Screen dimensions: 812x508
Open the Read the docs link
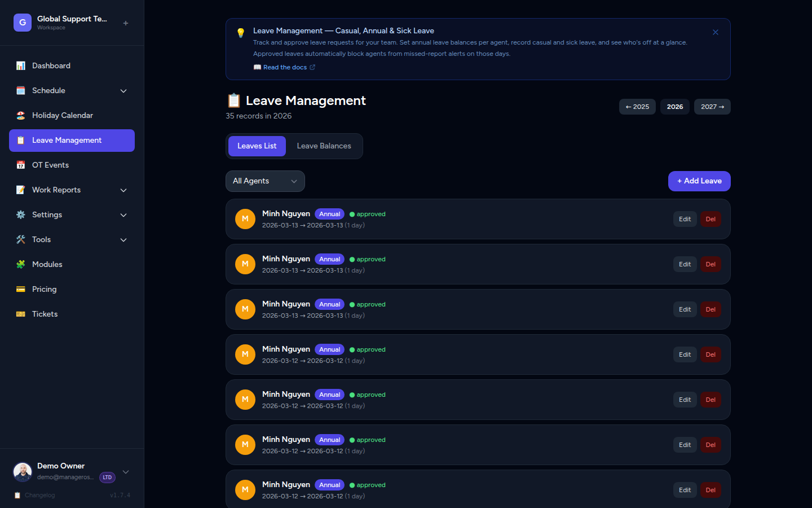coord(285,67)
